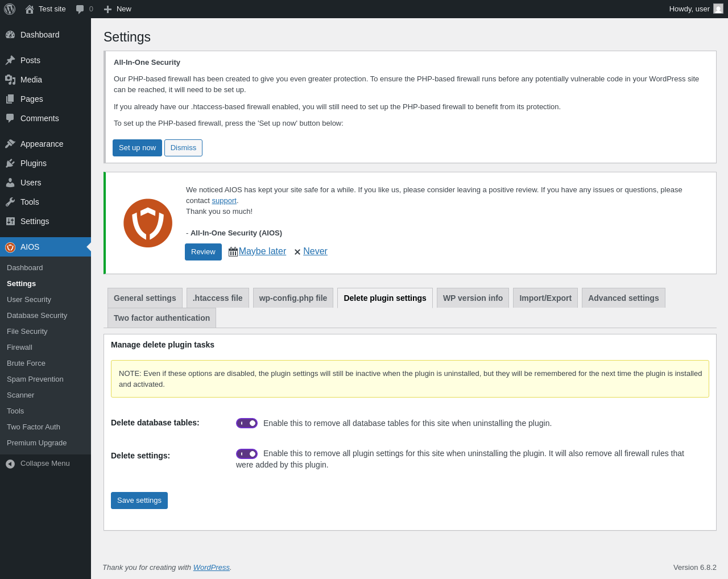Click the X icon beside Never
Viewport: 728px width, 579px height.
(297, 252)
